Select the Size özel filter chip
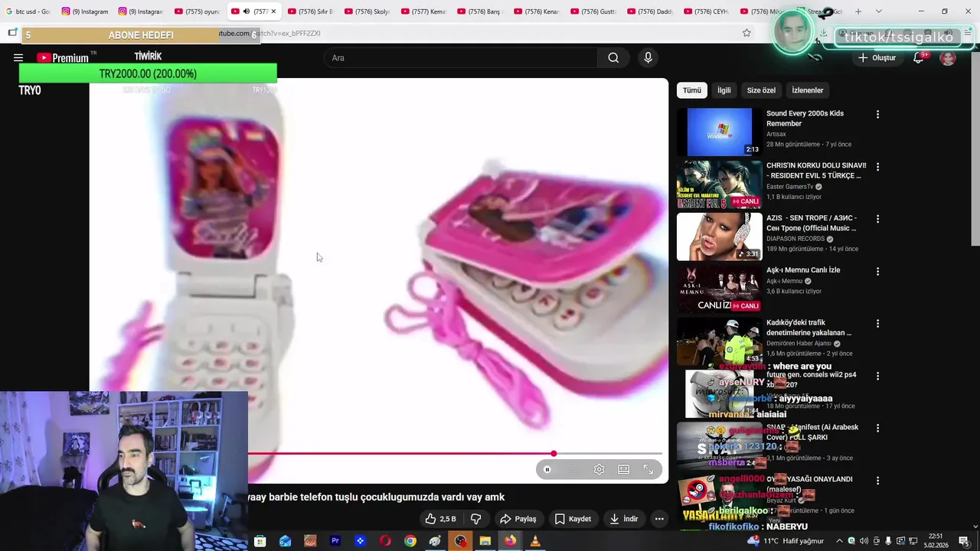The height and width of the screenshot is (551, 980). (761, 90)
